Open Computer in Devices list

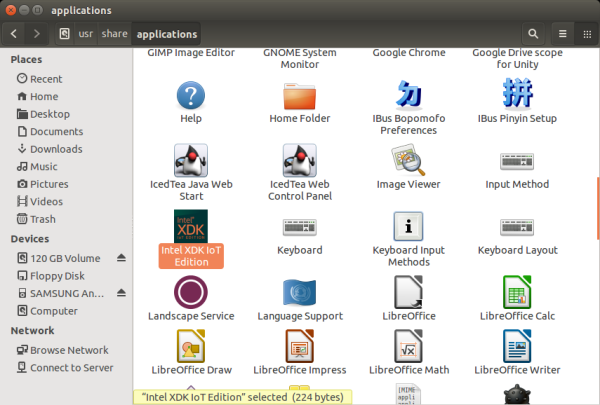[48, 311]
